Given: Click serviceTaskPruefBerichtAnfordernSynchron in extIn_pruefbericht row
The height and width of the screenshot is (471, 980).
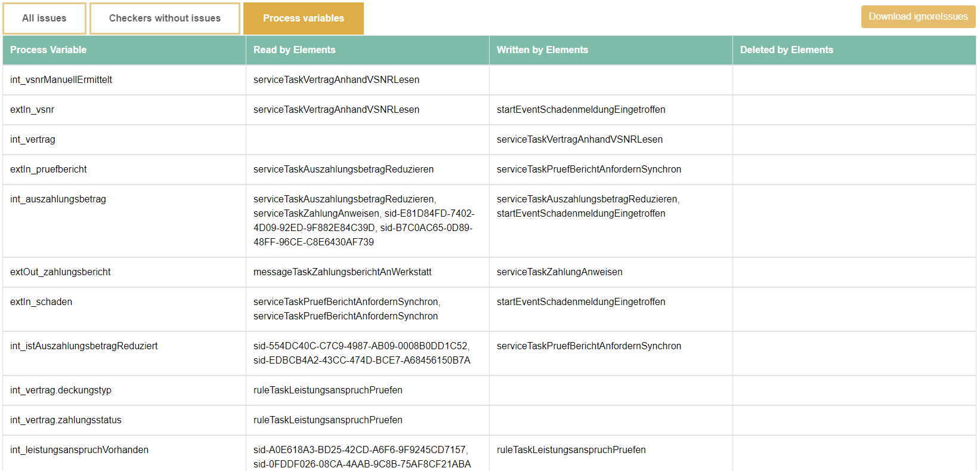Looking at the screenshot, I should 589,170.
